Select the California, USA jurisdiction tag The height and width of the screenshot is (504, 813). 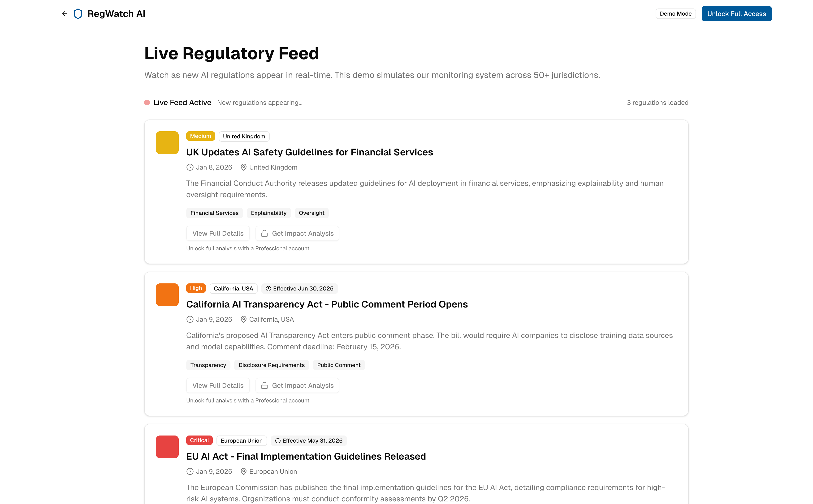tap(233, 288)
